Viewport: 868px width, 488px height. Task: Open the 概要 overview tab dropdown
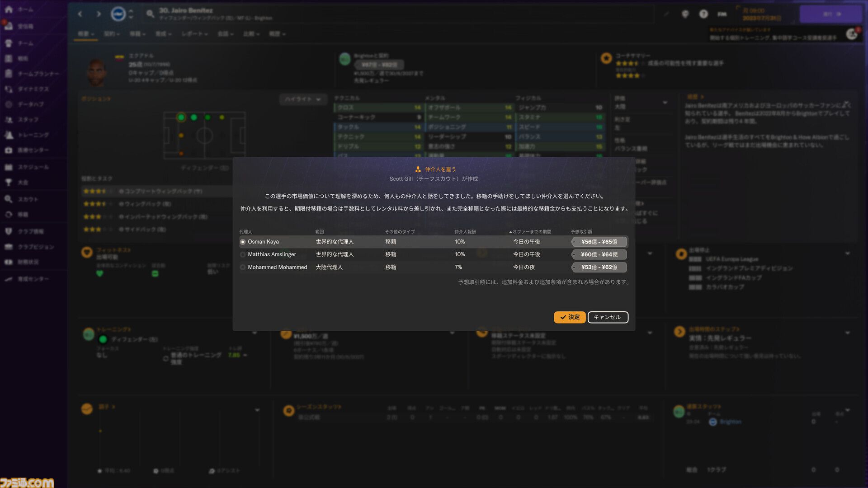click(86, 34)
